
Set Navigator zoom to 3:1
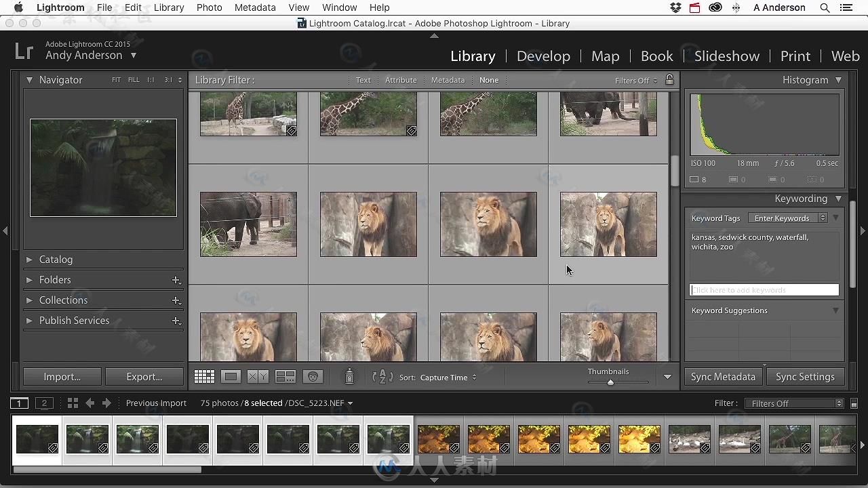tap(168, 80)
